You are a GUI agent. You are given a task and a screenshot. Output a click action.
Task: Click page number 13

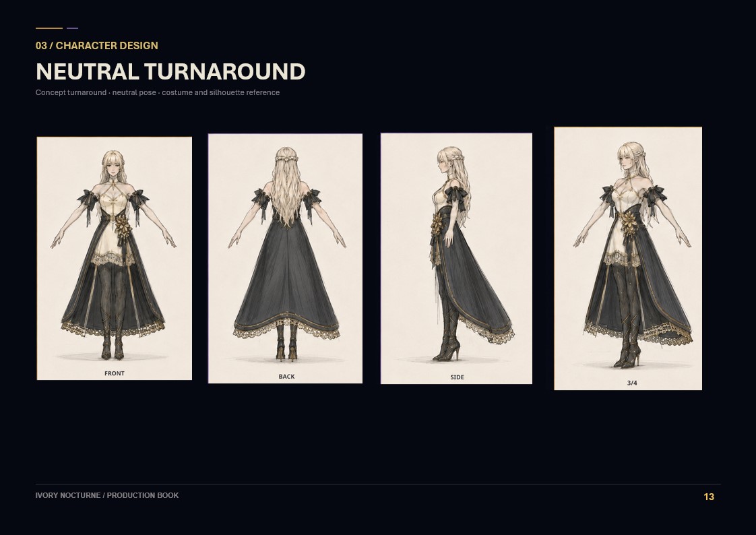point(709,497)
